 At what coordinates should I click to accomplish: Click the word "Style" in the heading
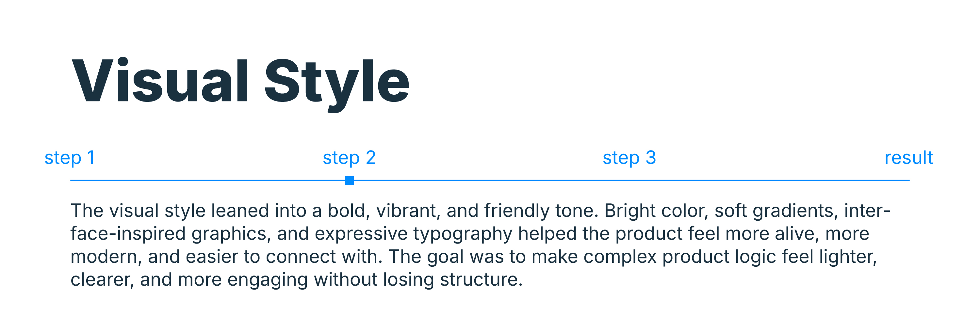coord(336,81)
